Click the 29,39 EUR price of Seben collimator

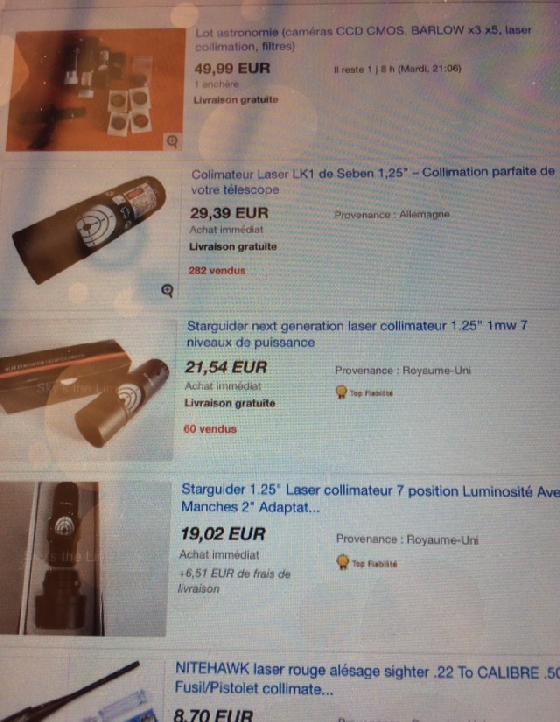[229, 213]
